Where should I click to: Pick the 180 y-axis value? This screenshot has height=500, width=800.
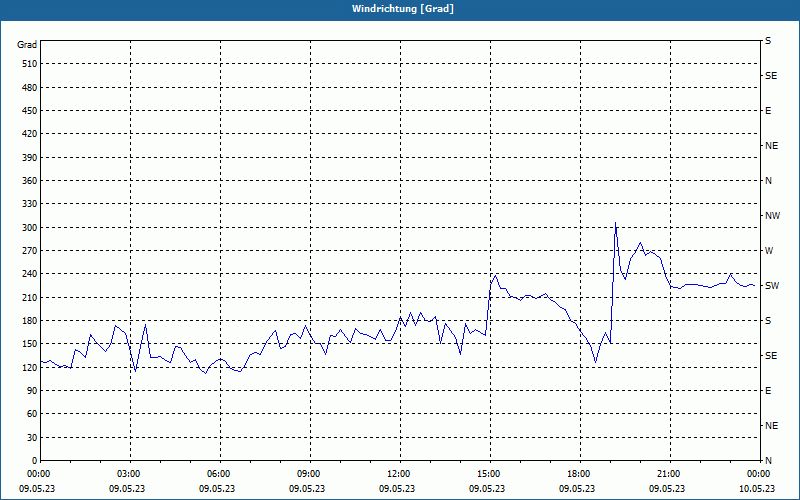(30, 320)
